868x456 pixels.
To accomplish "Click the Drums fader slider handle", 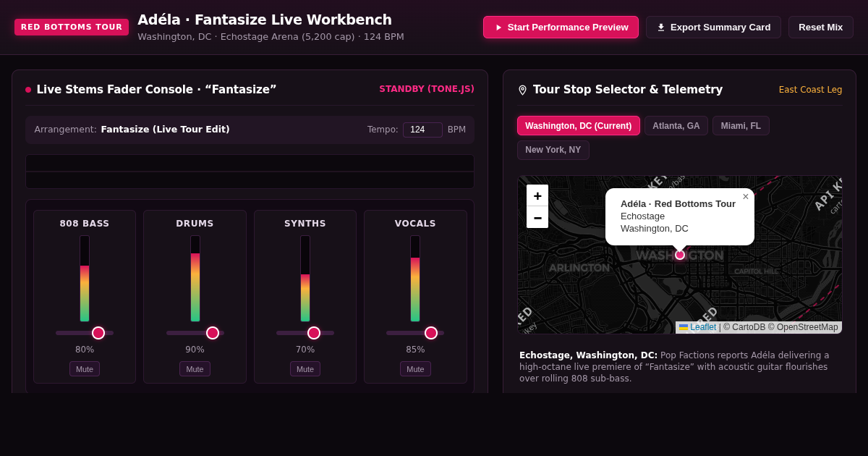I will (213, 333).
